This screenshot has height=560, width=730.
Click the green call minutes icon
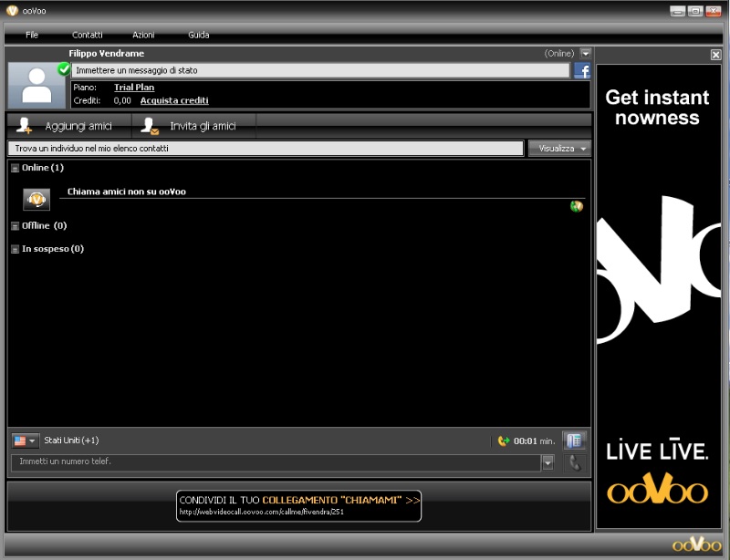(x=504, y=441)
